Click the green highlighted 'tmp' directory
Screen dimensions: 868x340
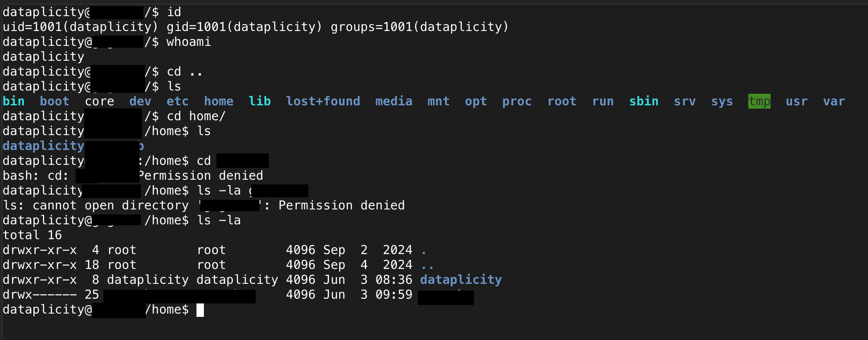(759, 101)
